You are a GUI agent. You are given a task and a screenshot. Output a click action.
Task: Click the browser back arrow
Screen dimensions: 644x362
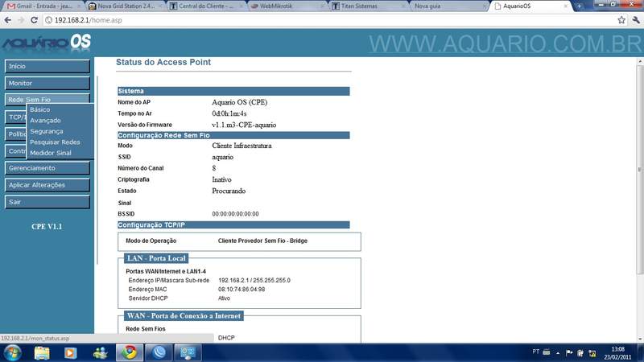point(8,20)
